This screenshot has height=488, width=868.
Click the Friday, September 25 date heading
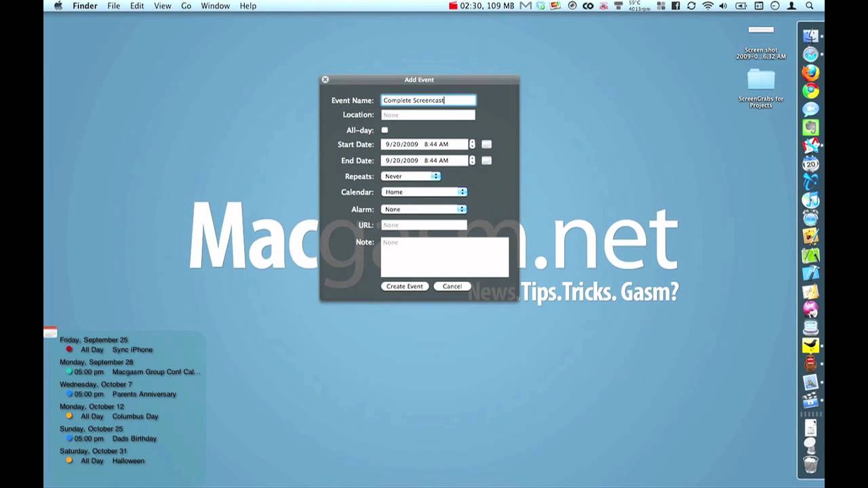[94, 340]
